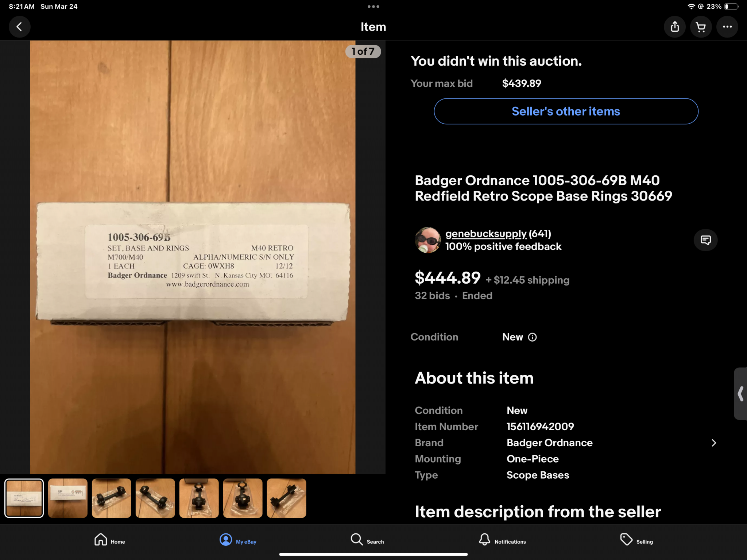
Task: Select third thumbnail of scope base
Action: click(112, 498)
